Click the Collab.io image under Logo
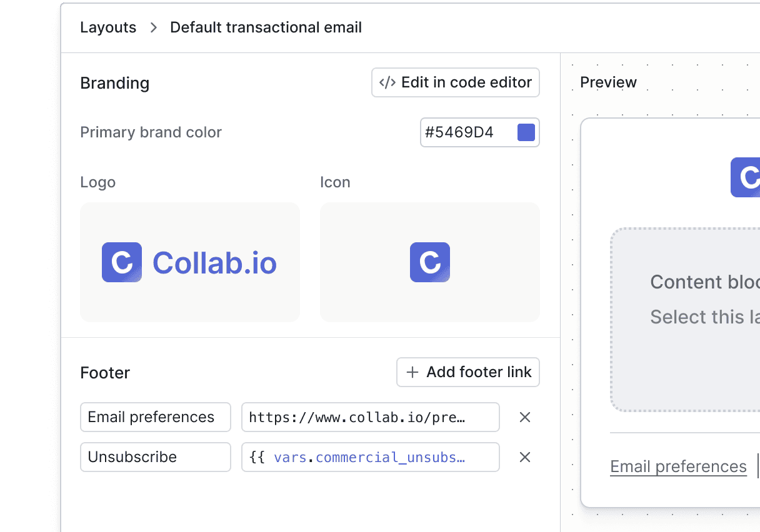The height and width of the screenshot is (532, 760). [189, 262]
